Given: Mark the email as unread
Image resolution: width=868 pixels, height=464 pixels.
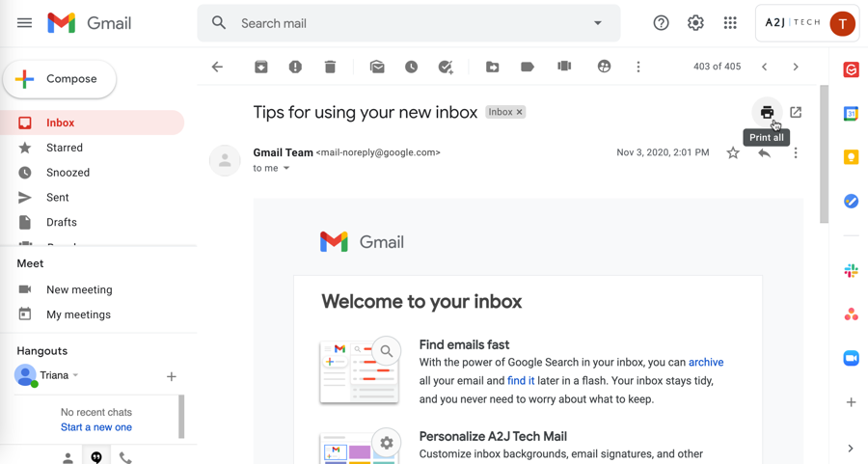Looking at the screenshot, I should (377, 67).
